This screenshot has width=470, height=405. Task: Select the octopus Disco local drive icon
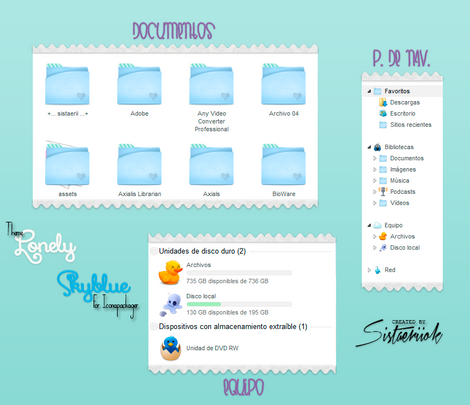click(x=171, y=304)
